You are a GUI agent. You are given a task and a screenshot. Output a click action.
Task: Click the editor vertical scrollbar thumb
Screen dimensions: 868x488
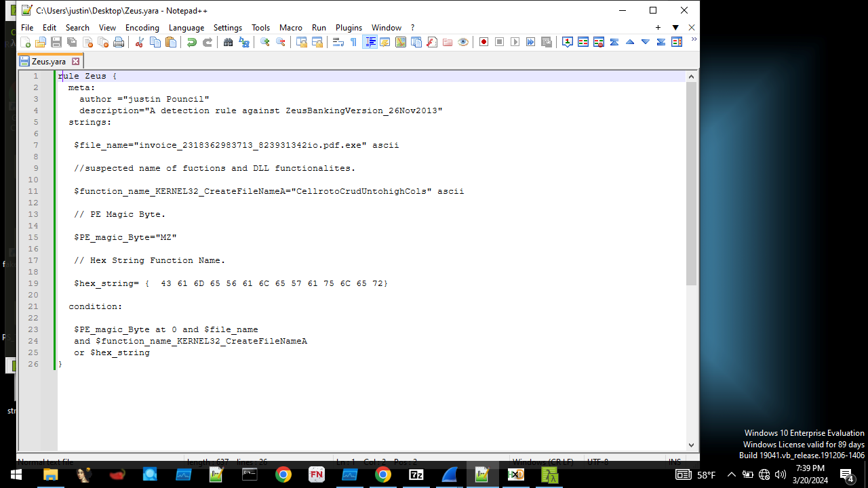coord(692,184)
